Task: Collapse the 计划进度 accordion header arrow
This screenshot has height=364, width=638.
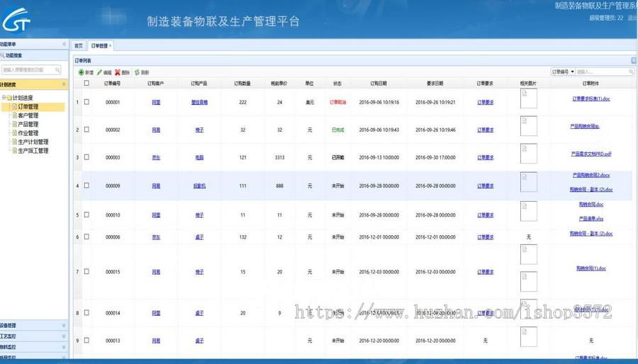Action: tap(64, 84)
